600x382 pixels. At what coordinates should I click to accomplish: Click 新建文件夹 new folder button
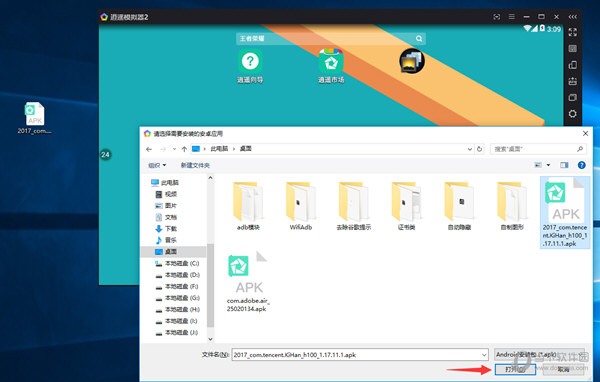pyautogui.click(x=195, y=165)
